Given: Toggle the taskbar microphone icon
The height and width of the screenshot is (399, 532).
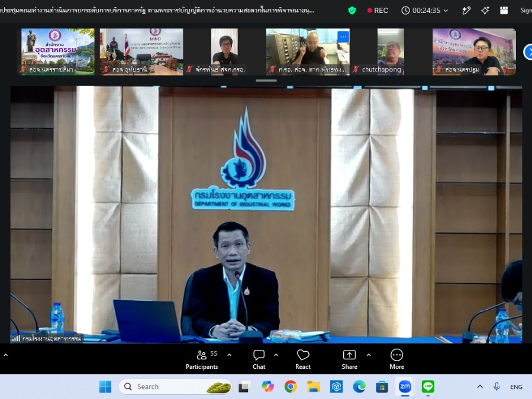Looking at the screenshot, I should [496, 387].
